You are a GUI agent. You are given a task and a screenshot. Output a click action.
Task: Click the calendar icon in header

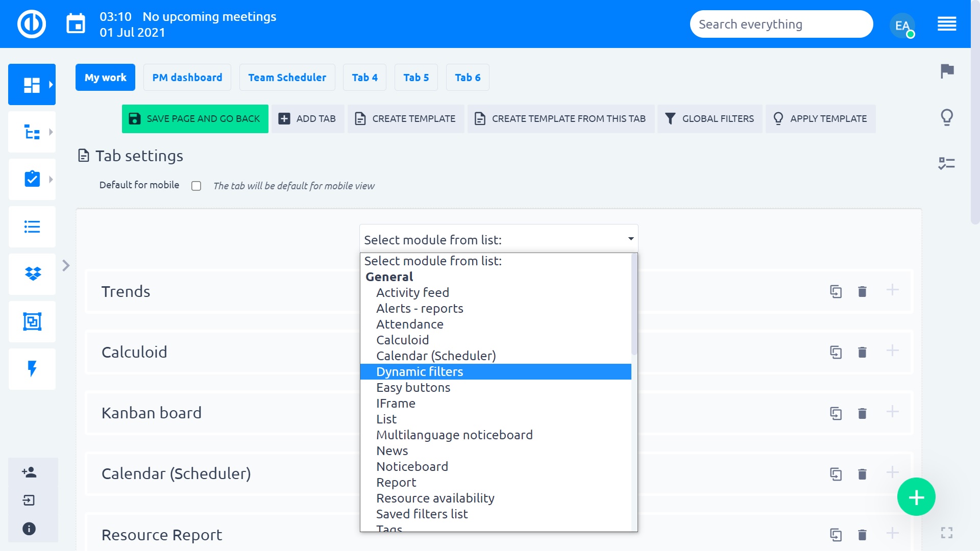click(76, 24)
